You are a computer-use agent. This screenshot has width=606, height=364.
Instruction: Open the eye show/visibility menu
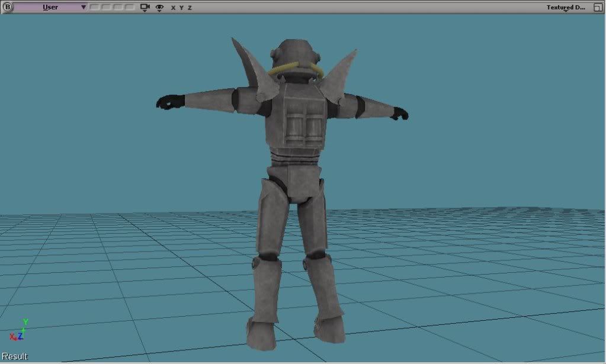pos(159,8)
